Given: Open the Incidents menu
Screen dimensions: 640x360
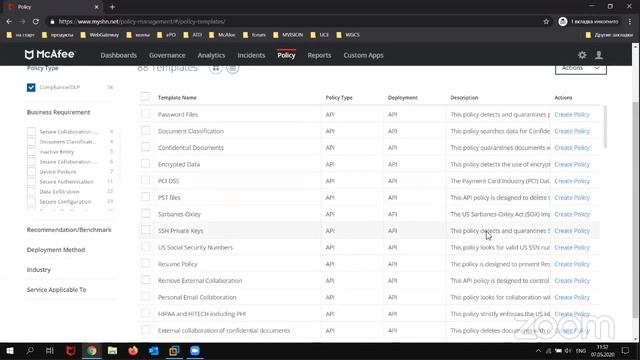Looking at the screenshot, I should point(251,55).
